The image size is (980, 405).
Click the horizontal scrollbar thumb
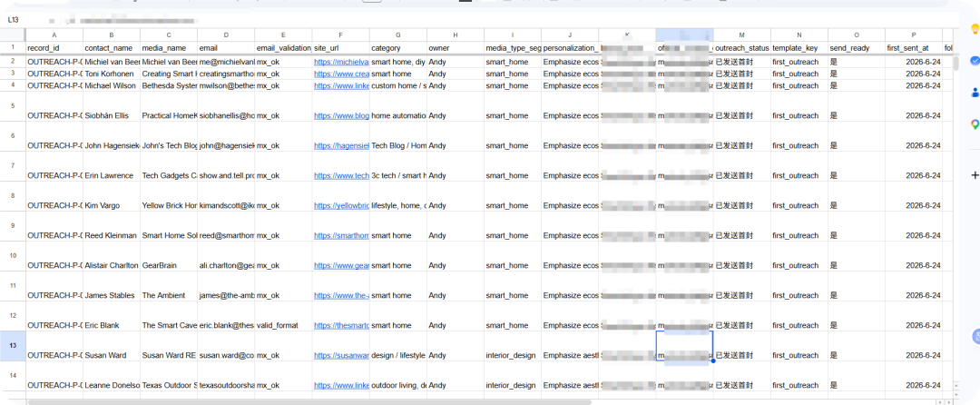point(310,402)
